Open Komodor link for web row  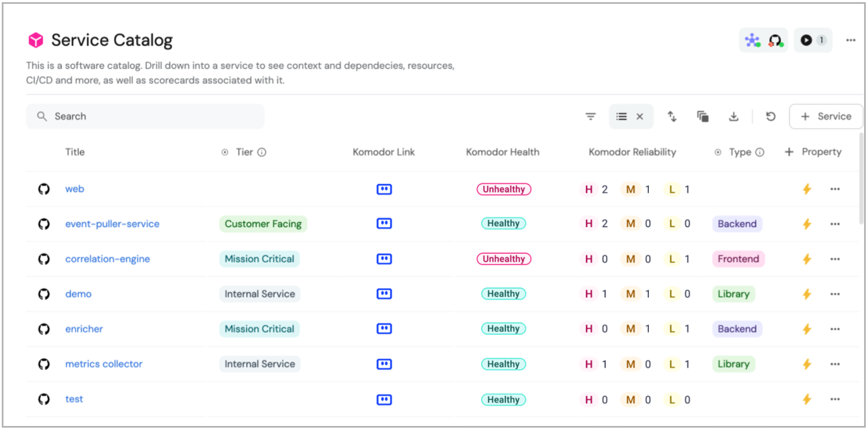[x=384, y=189]
